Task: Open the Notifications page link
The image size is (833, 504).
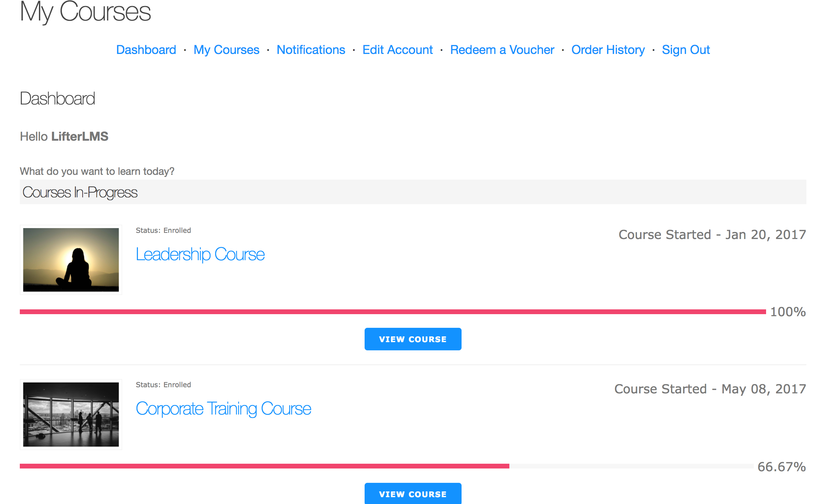Action: pos(311,50)
